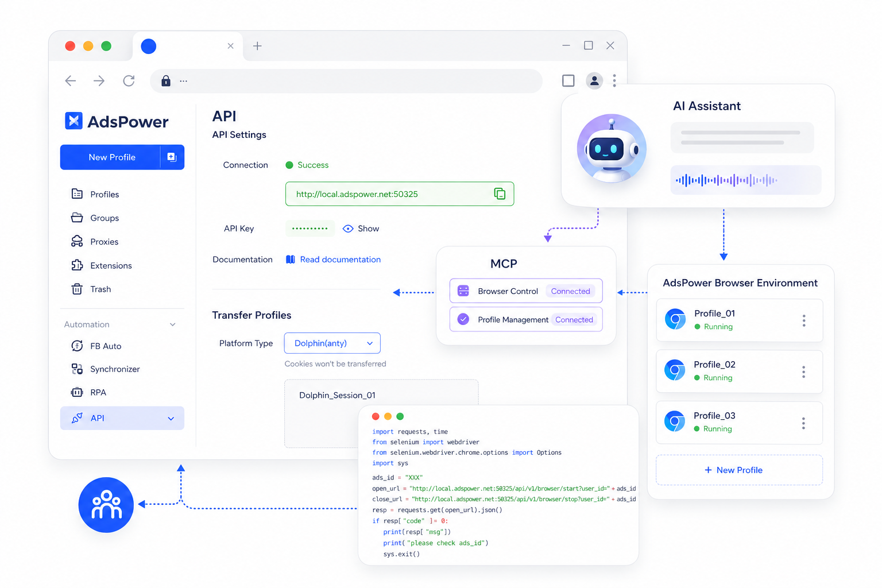Go back in the browser
The height and width of the screenshot is (588, 882).
click(x=71, y=81)
